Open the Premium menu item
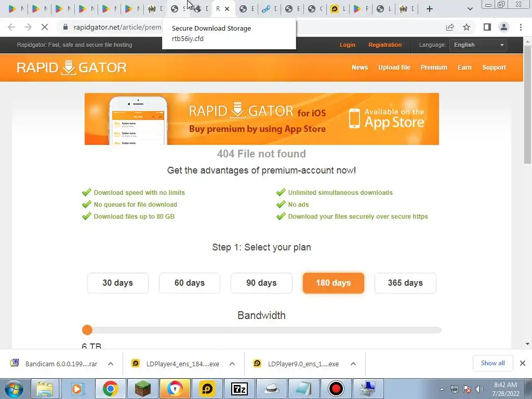 (434, 68)
